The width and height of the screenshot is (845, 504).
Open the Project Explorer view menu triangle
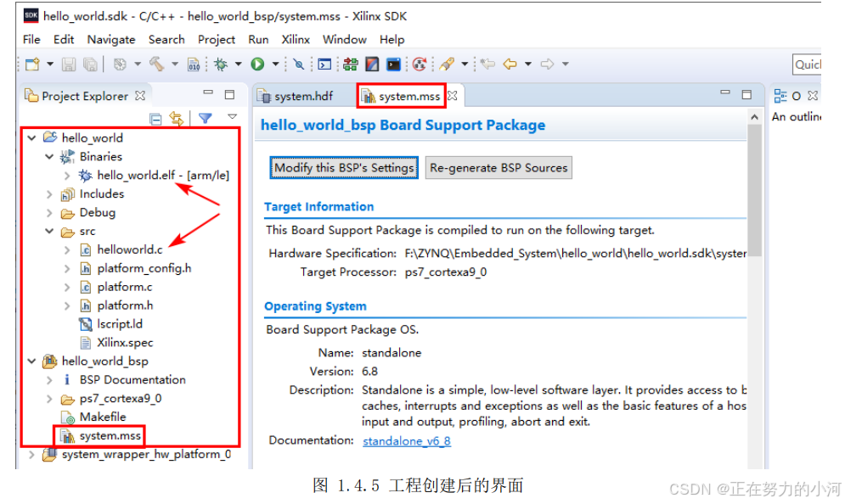tap(232, 117)
